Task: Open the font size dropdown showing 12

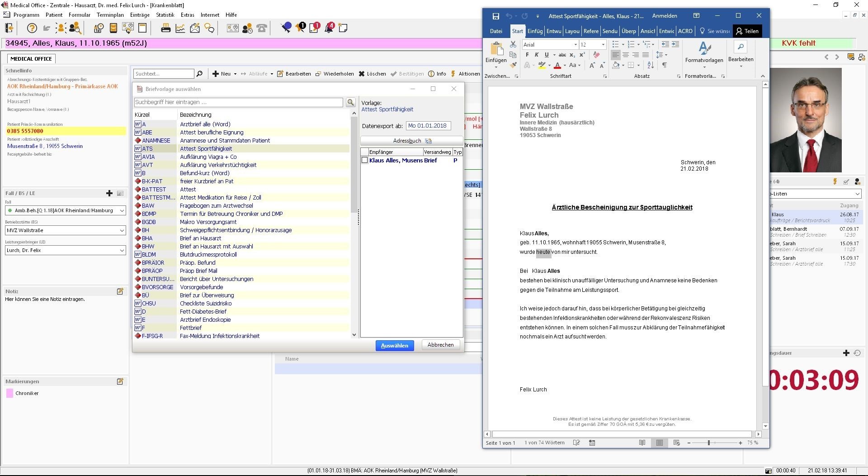Action: [603, 44]
